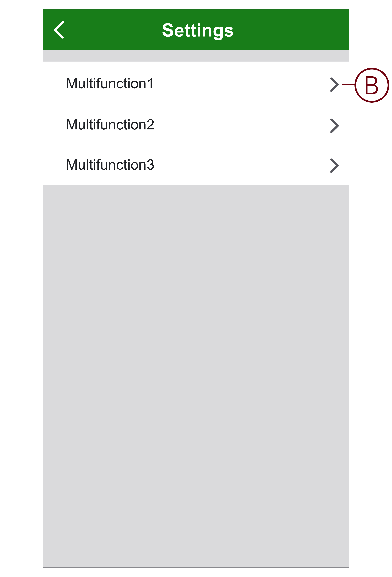Click blank space in Multifunction3 row

click(x=241, y=165)
